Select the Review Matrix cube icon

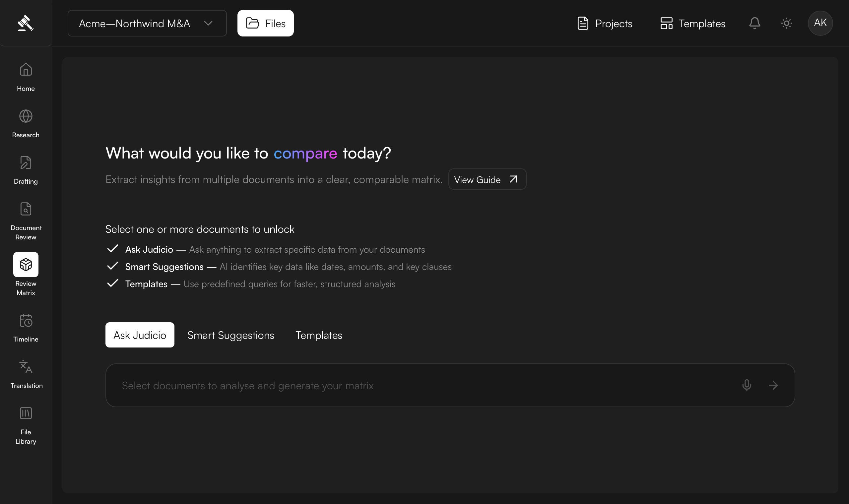point(26,265)
